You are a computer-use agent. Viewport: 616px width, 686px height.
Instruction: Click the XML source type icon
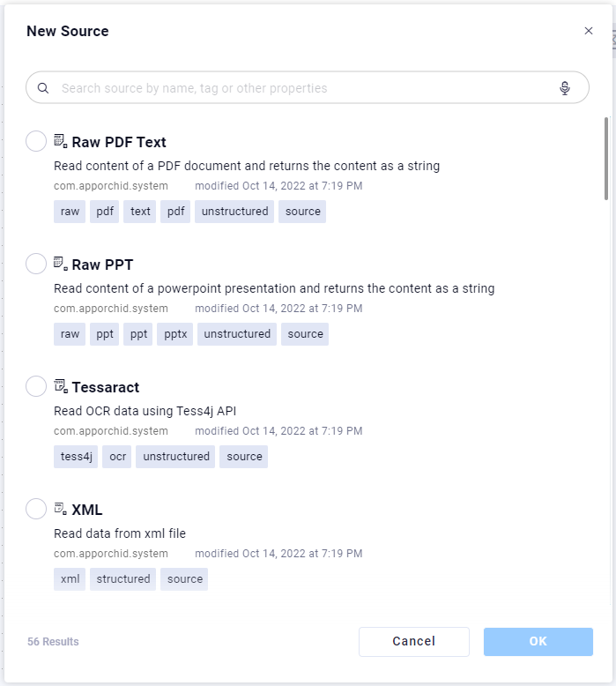[61, 509]
